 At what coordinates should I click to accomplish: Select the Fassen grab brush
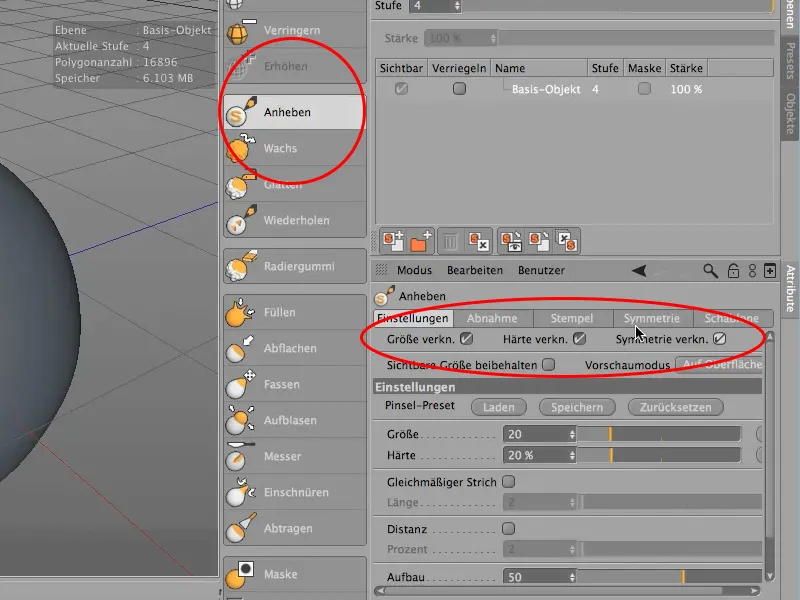coord(295,385)
